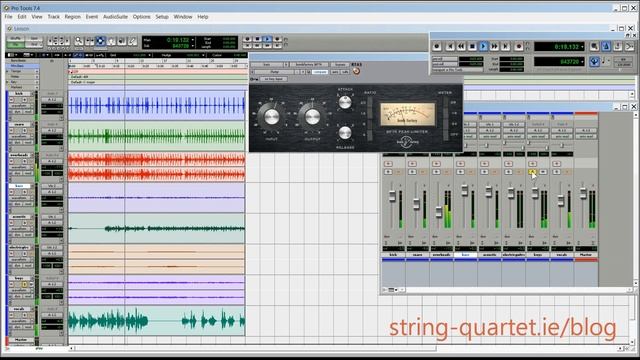640x360 pixels.
Task: Toggle the metronome click icon in Transport
Action: click(606, 47)
